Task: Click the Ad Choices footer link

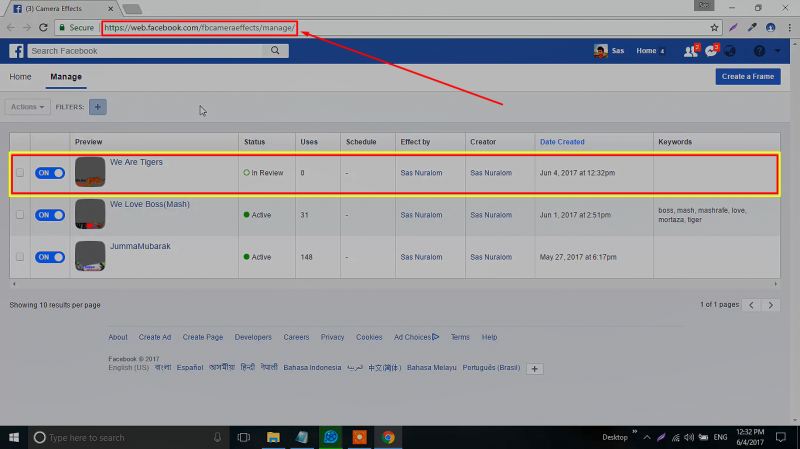Action: coord(416,337)
